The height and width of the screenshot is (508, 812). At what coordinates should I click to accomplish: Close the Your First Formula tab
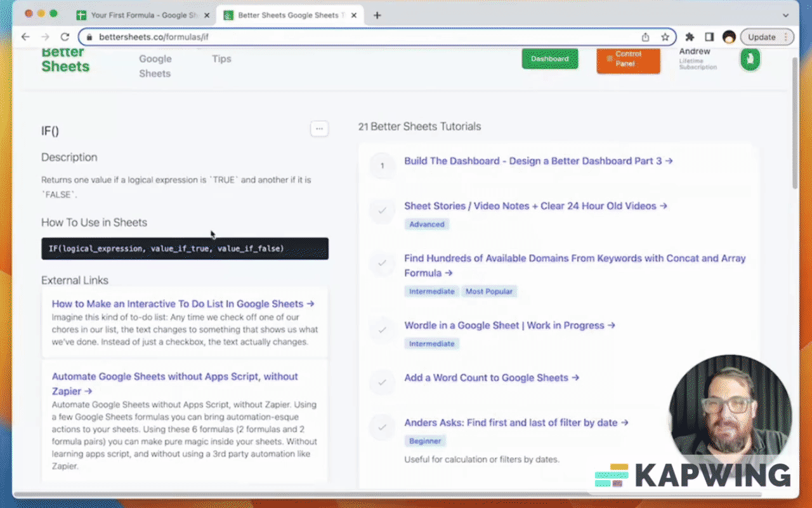pos(207,15)
